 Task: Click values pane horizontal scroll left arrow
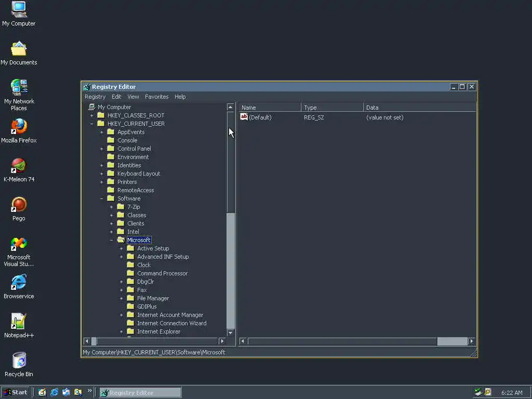tap(242, 341)
